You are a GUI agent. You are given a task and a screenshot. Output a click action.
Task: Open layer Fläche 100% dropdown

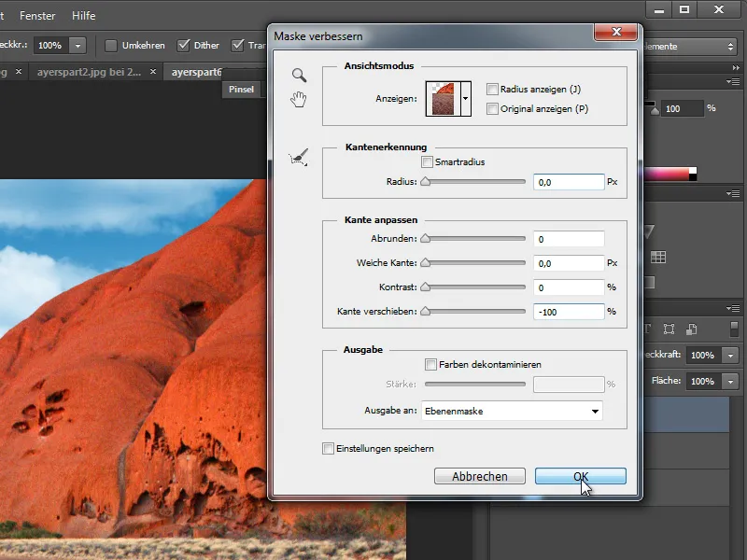730,382
